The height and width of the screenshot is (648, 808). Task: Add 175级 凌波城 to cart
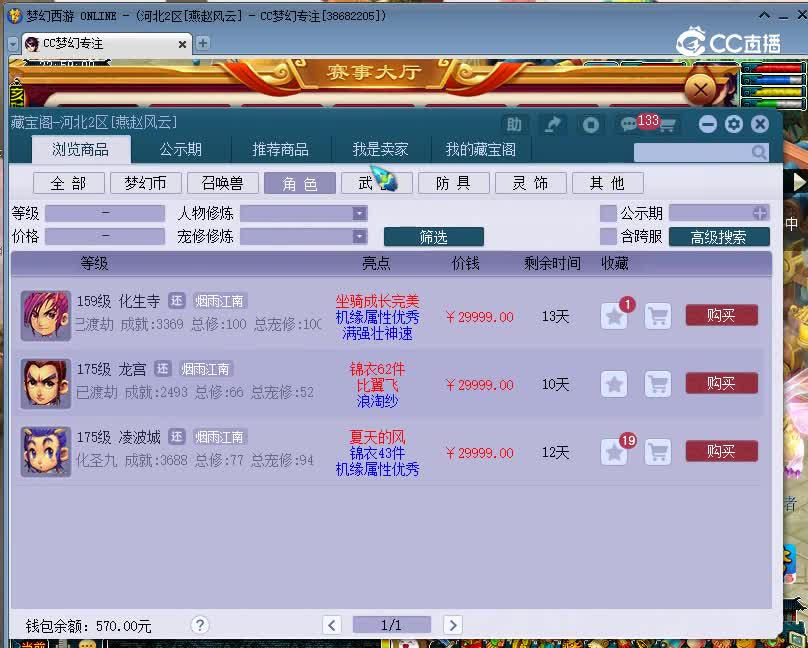658,452
